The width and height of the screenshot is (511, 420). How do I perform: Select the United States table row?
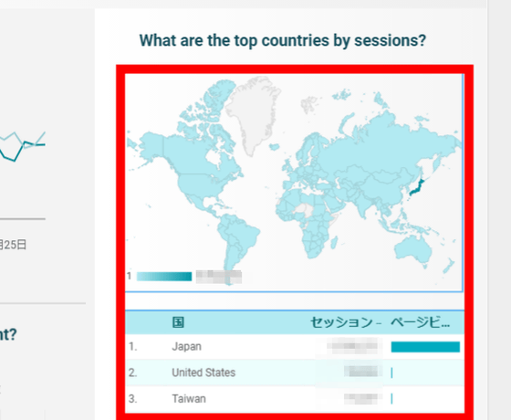pos(295,373)
